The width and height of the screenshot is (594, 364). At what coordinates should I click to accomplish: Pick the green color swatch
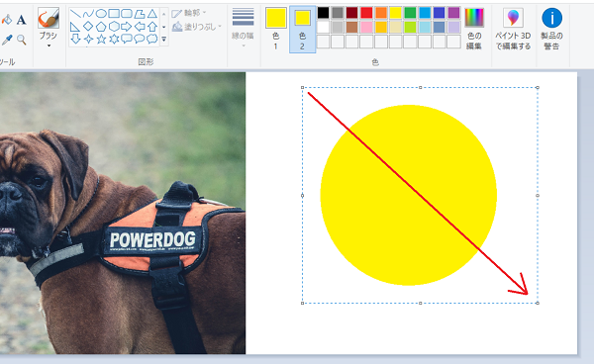[410, 13]
